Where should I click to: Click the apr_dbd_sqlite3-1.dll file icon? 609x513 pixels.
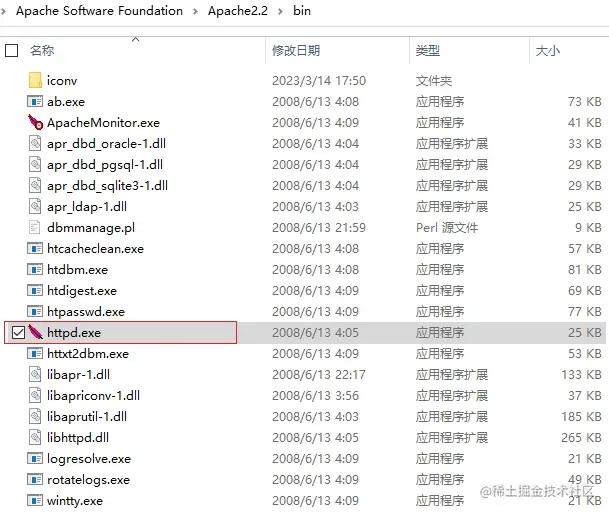[35, 185]
